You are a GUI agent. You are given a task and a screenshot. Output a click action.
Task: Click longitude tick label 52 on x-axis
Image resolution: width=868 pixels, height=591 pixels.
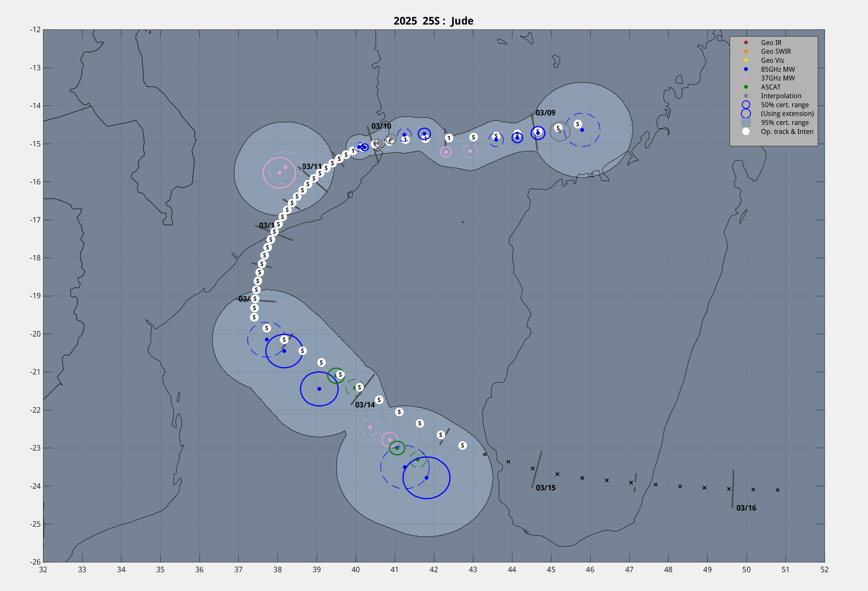[824, 570]
